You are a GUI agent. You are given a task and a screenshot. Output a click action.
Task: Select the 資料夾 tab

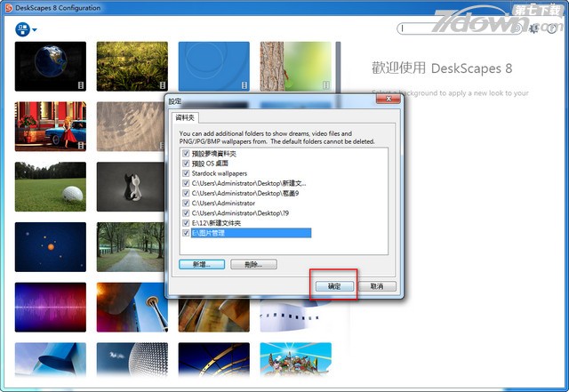(185, 117)
